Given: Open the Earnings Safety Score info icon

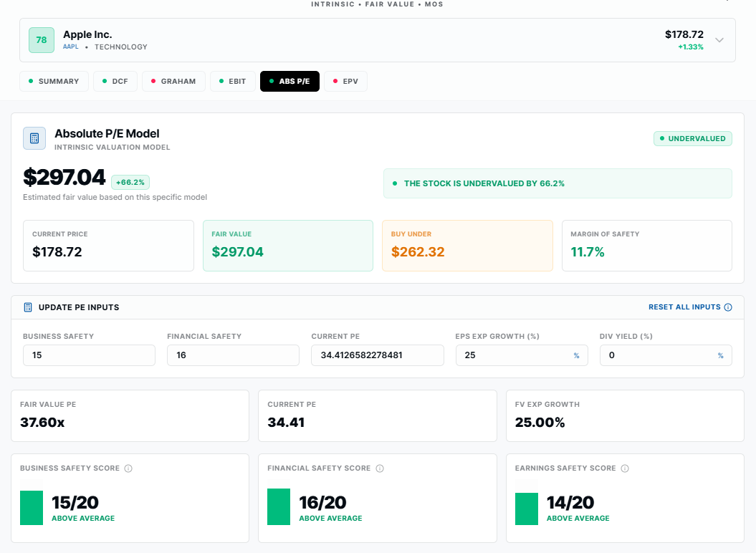Looking at the screenshot, I should point(625,468).
